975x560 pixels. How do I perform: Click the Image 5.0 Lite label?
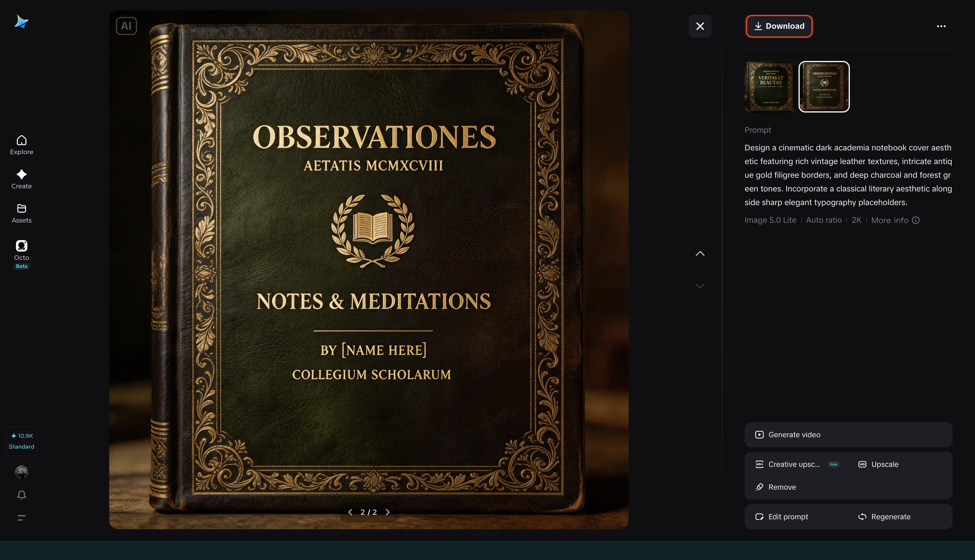[770, 220]
